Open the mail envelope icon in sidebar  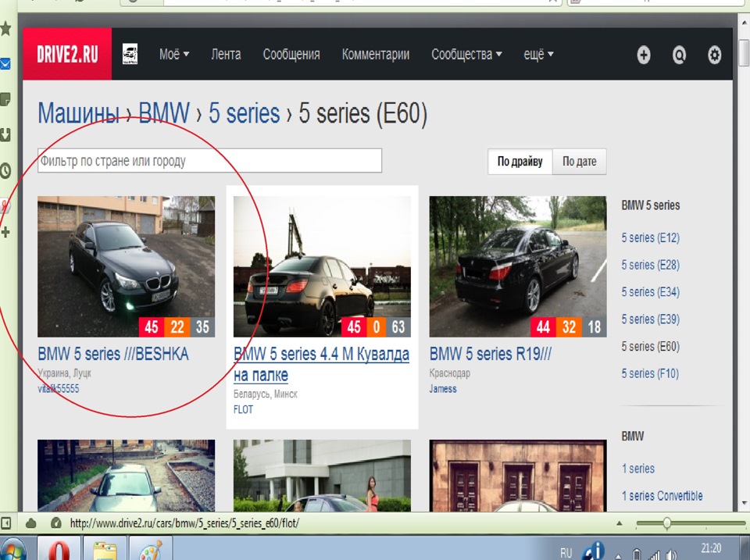[x=5, y=63]
